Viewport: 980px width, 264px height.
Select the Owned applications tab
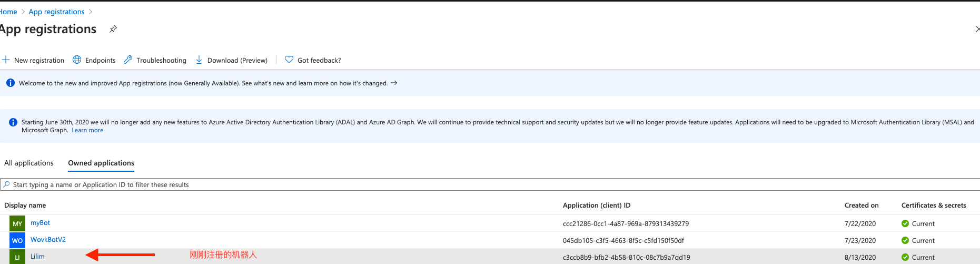pyautogui.click(x=101, y=163)
